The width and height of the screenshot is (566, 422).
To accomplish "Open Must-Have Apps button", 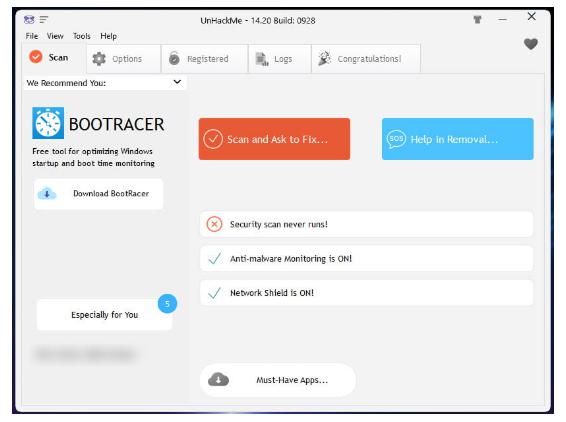I will pos(278,380).
